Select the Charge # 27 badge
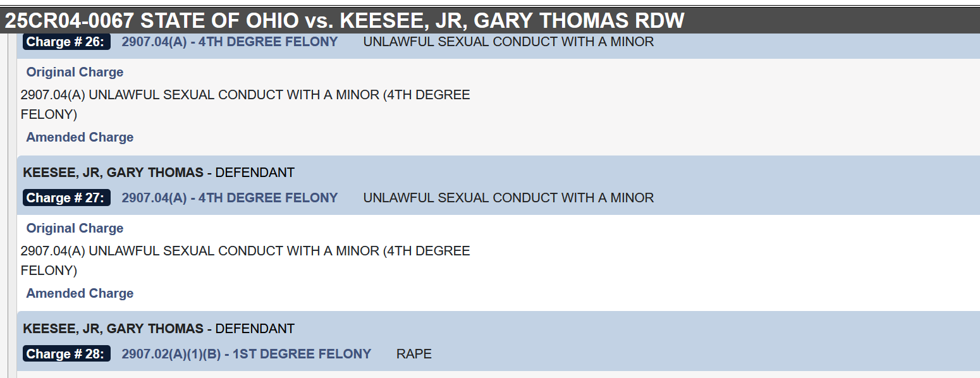This screenshot has width=980, height=378. (x=66, y=198)
